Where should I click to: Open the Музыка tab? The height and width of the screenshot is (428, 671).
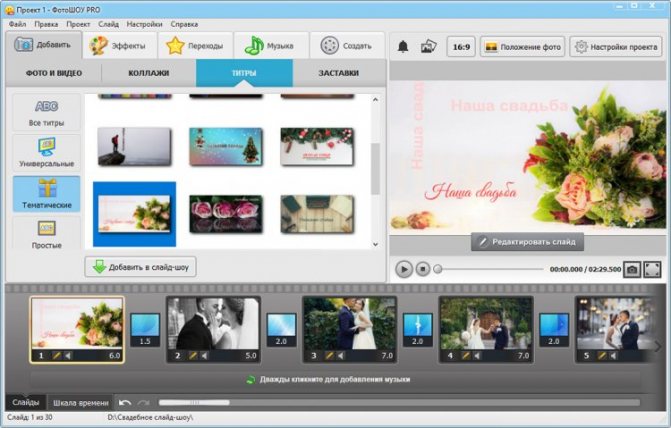click(271, 46)
